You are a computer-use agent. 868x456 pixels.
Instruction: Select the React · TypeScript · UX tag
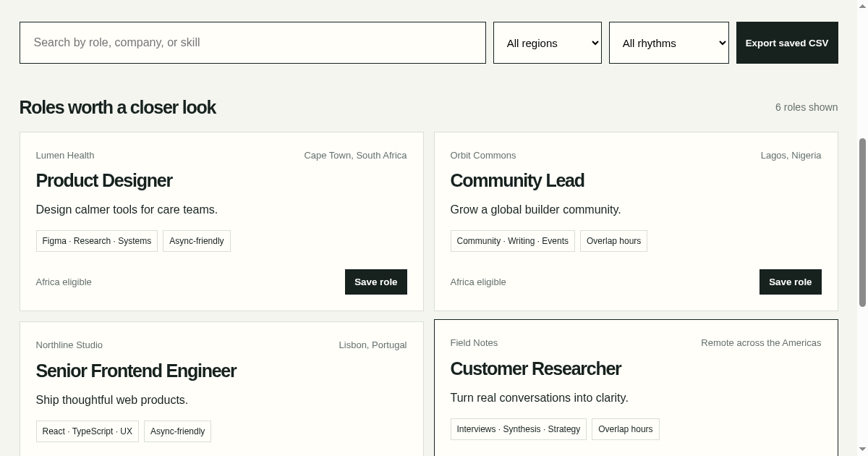click(x=88, y=431)
